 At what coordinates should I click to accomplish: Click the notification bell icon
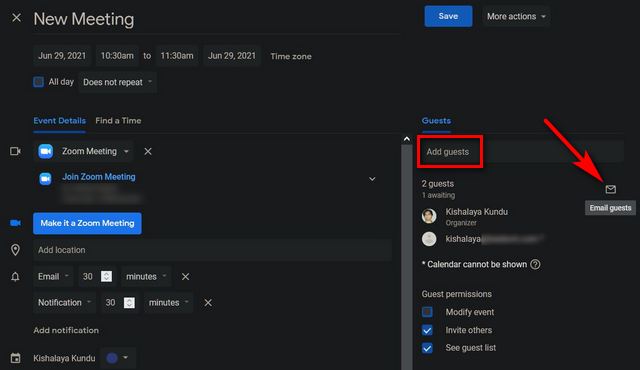click(15, 277)
